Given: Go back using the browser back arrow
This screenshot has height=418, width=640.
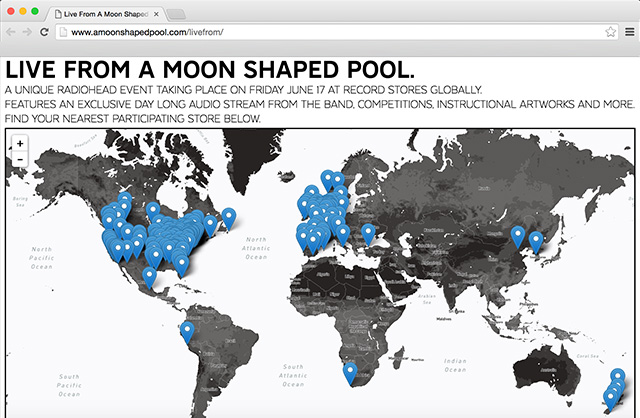Looking at the screenshot, I should (11, 32).
